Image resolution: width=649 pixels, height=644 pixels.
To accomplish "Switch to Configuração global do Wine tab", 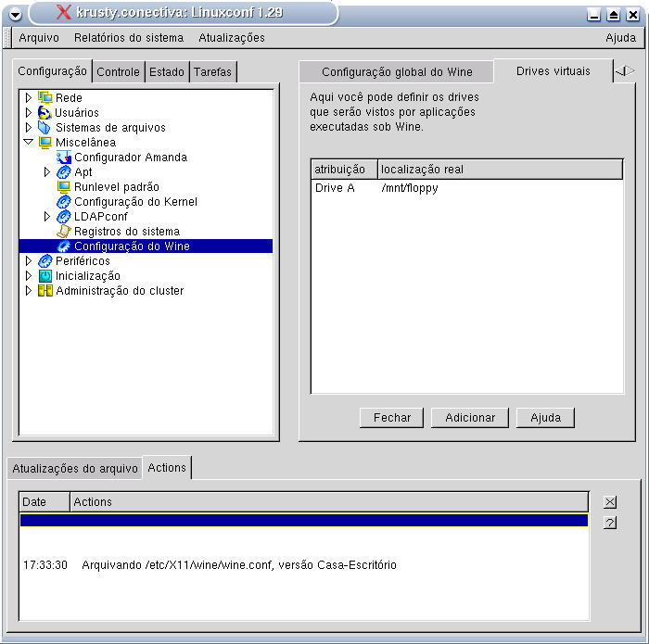I will [x=397, y=72].
